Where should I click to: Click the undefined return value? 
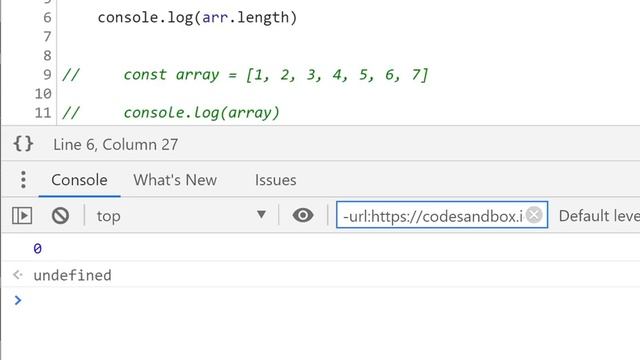[x=72, y=275]
